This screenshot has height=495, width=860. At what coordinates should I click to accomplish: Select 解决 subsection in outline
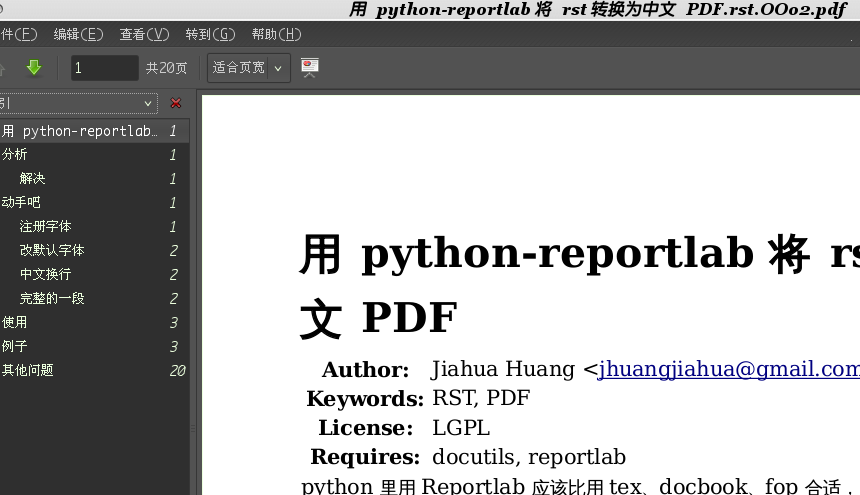[x=33, y=179]
